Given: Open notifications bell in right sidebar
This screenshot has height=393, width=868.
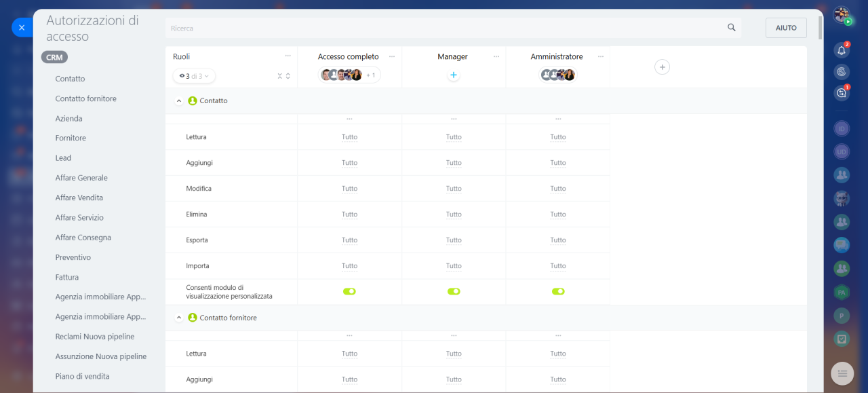Looking at the screenshot, I should click(842, 50).
